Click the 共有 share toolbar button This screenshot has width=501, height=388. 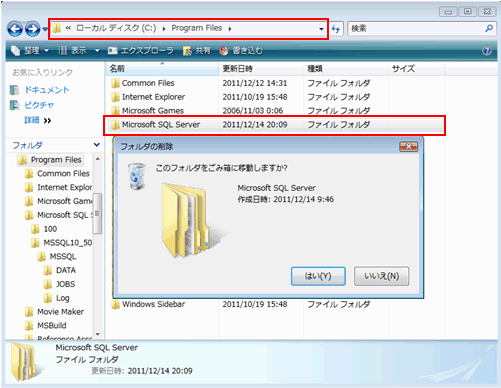tap(197, 51)
